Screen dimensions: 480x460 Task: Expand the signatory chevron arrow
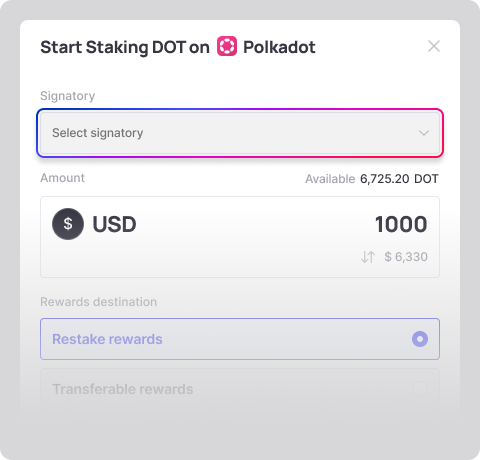(424, 133)
